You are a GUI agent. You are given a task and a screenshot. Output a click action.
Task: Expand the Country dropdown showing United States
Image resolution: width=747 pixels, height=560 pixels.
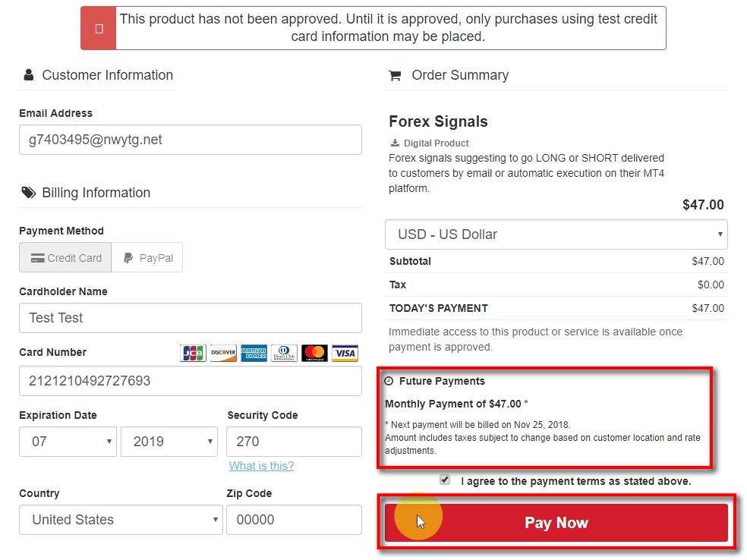click(x=121, y=520)
